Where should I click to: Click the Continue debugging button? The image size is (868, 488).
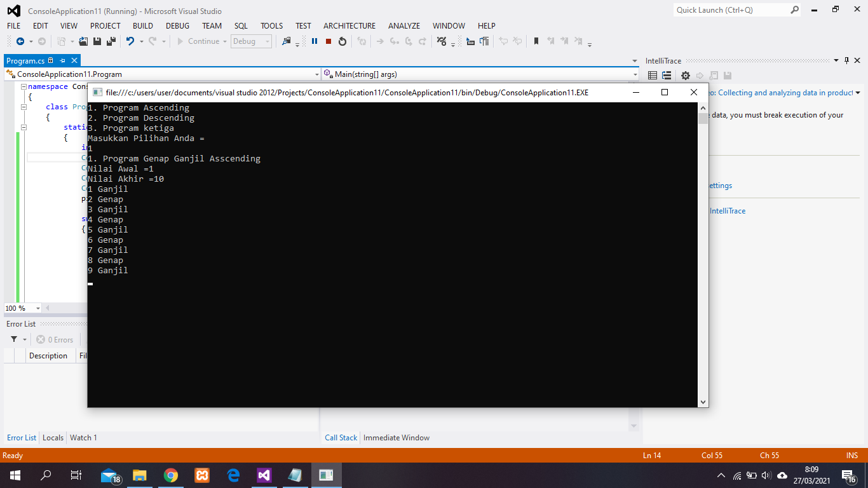(x=198, y=41)
